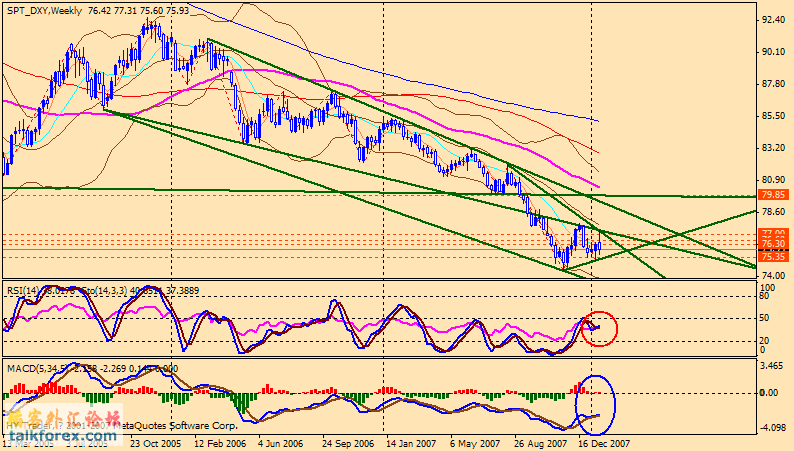Select the 26 Aug 2007 date label
This screenshot has width=794, height=451.
(x=540, y=444)
